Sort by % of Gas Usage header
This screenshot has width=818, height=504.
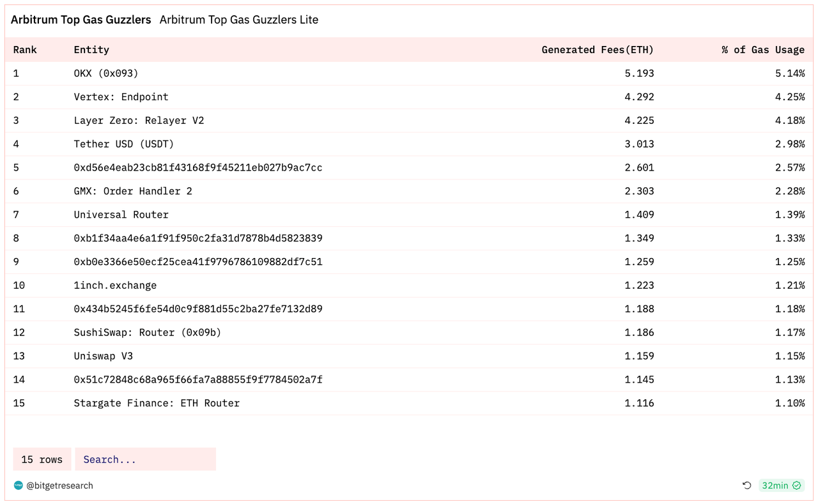(763, 50)
